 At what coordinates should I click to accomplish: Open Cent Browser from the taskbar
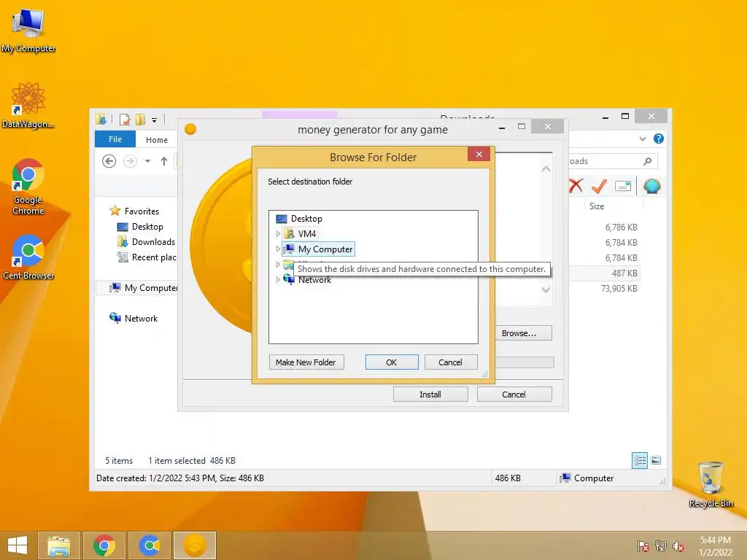[150, 545]
